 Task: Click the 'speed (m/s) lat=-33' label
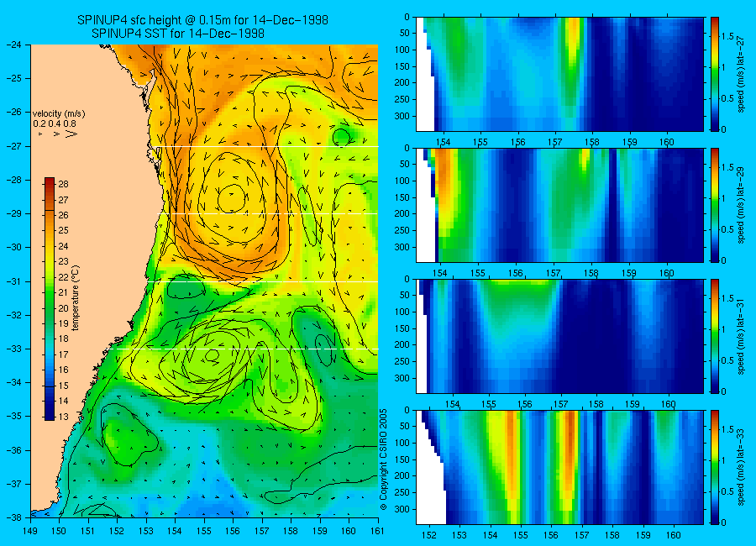pos(741,467)
